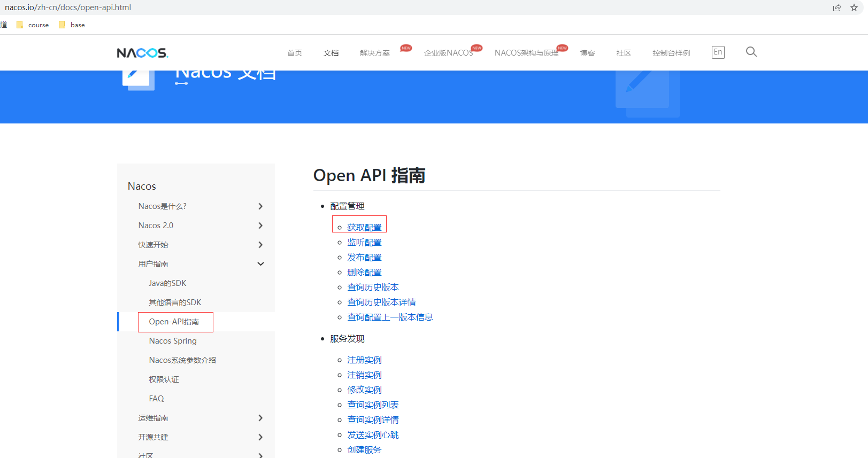Image resolution: width=868 pixels, height=458 pixels.
Task: Open the search magnifier icon
Action: coord(751,52)
